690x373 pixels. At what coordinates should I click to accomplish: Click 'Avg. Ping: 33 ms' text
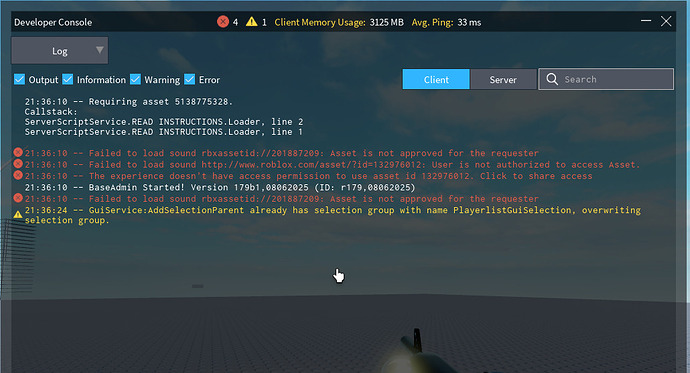click(446, 22)
